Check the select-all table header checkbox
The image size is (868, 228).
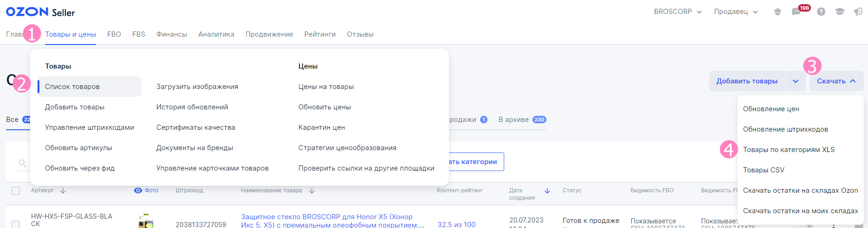click(x=16, y=191)
